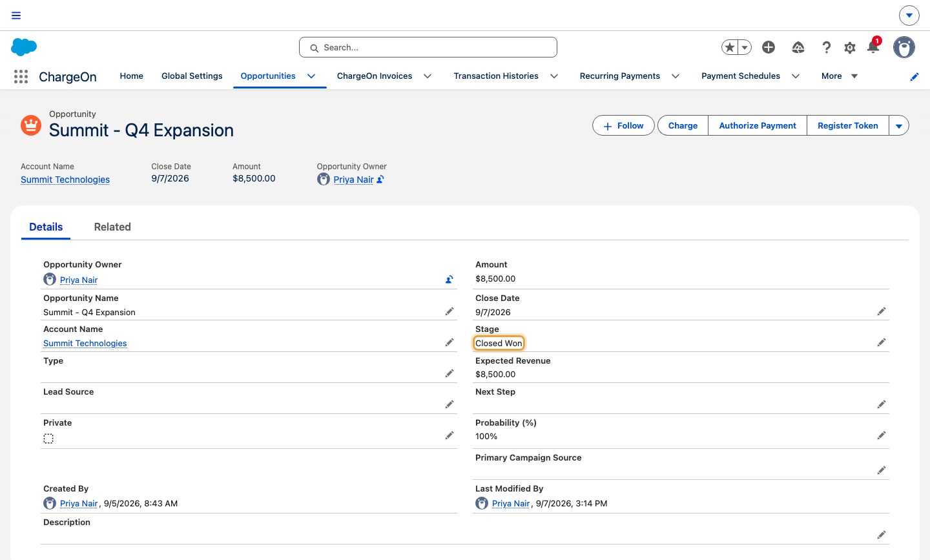This screenshot has width=930, height=560.
Task: Click the Summit - Q4 Expansion name value
Action: tap(89, 312)
